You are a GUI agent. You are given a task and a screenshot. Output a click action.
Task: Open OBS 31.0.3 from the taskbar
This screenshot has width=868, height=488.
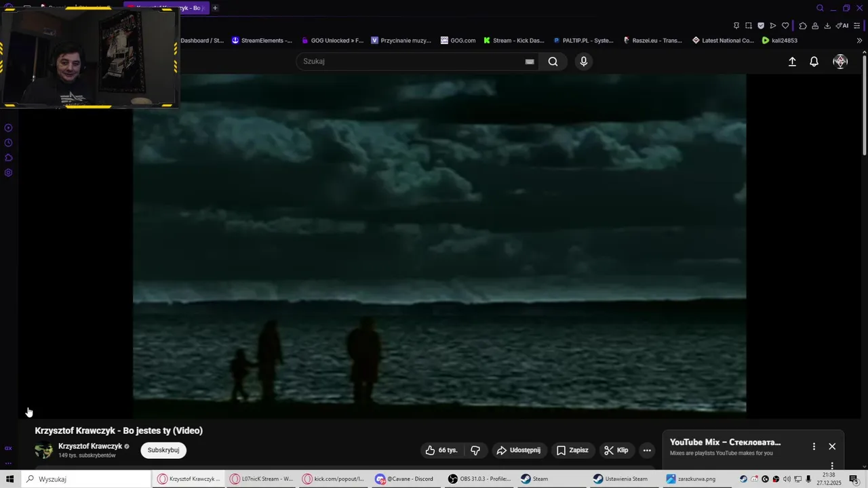(x=479, y=479)
